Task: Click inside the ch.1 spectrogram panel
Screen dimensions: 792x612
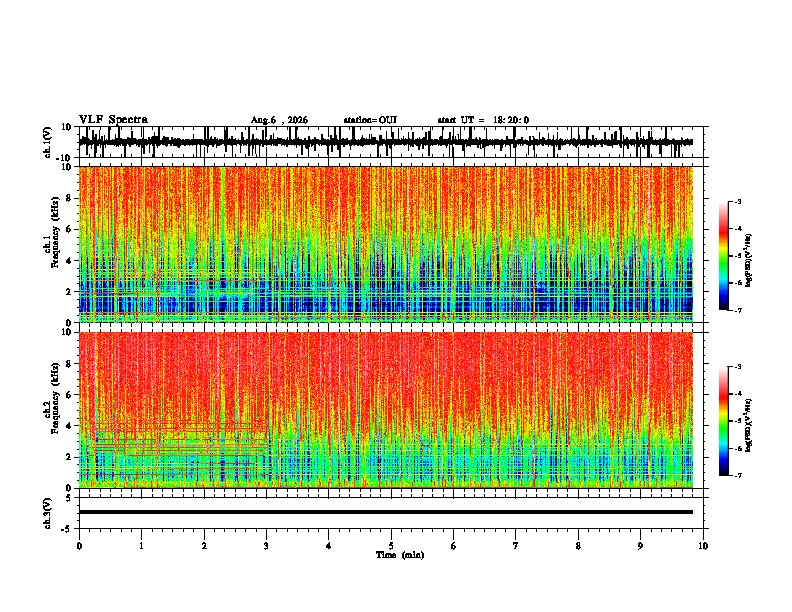Action: pyautogui.click(x=386, y=244)
